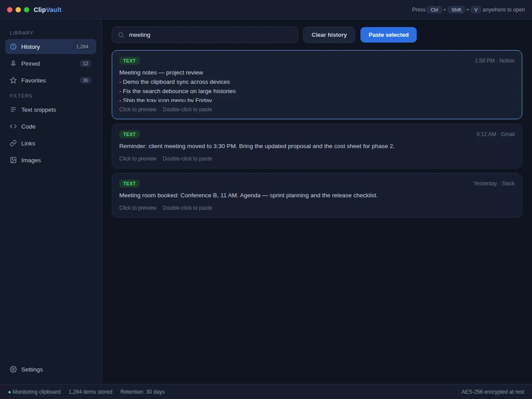Clear the clipboard history

coord(329,35)
